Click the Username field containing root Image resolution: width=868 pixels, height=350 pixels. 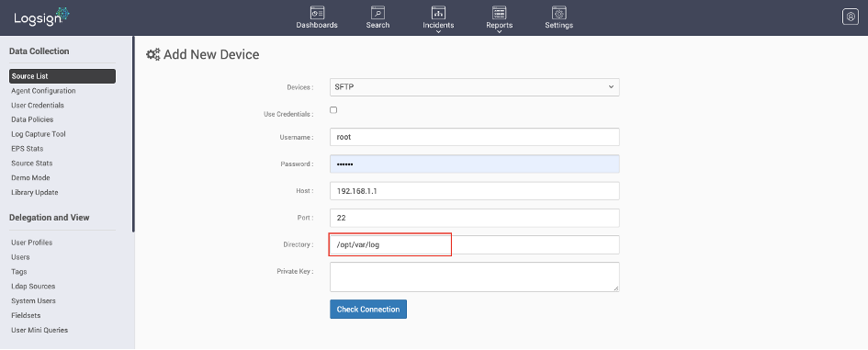(474, 137)
